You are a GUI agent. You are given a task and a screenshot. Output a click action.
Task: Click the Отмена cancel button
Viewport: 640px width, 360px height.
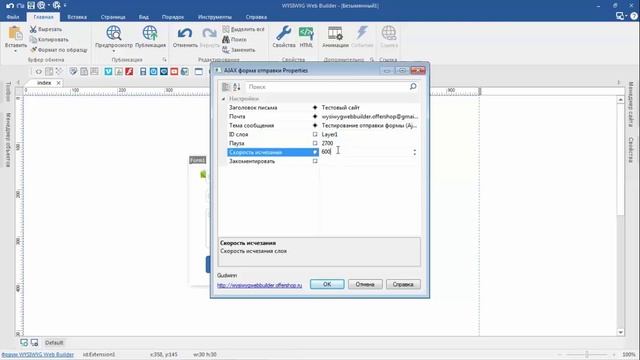pyautogui.click(x=365, y=284)
